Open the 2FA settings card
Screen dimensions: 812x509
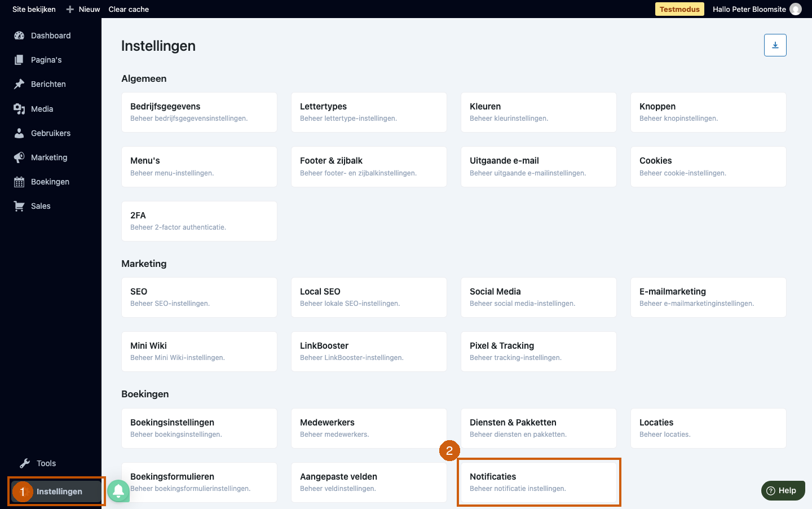pyautogui.click(x=199, y=221)
